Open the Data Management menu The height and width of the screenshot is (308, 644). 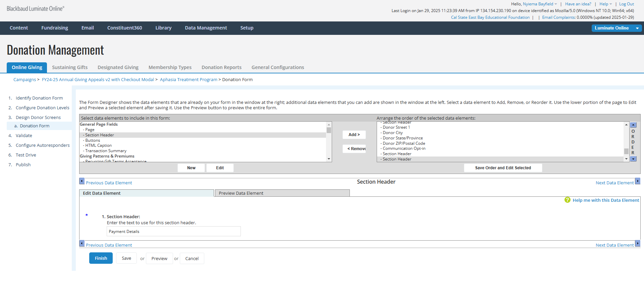click(206, 28)
